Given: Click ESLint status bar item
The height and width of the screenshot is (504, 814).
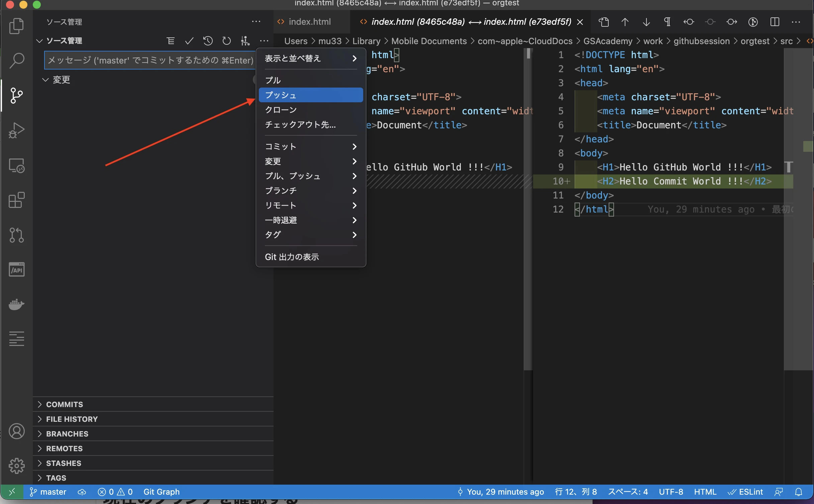Looking at the screenshot, I should point(745,492).
